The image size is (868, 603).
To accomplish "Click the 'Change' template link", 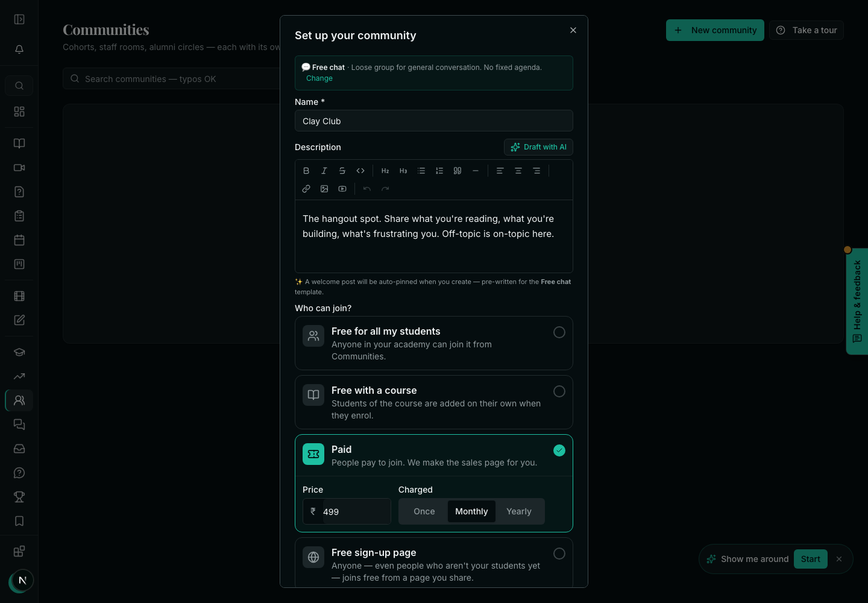I will coord(319,78).
